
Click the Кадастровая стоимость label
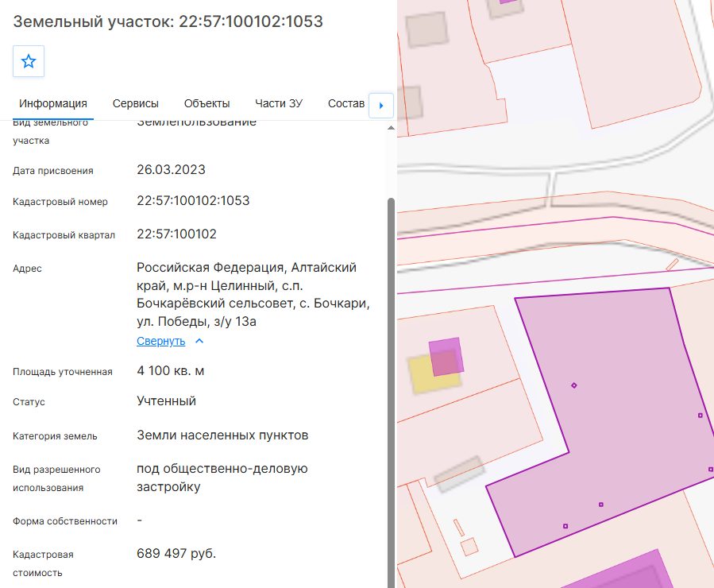click(x=43, y=563)
